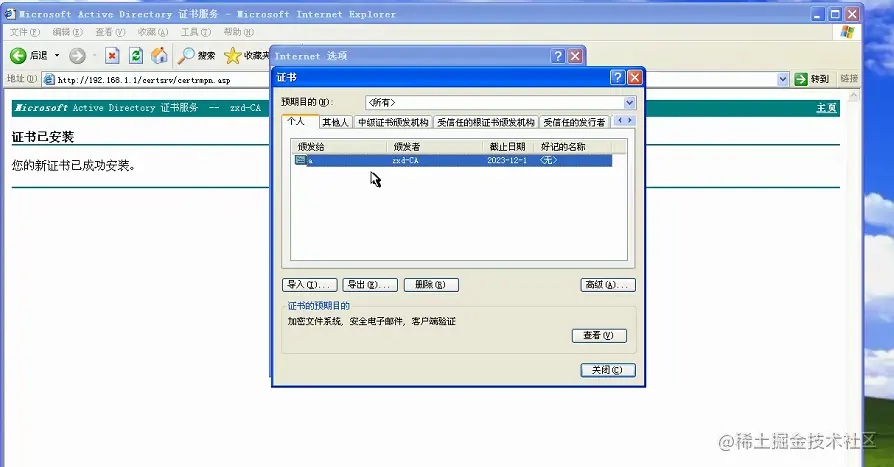Click the 导出 button
894x467 pixels.
coord(370,285)
